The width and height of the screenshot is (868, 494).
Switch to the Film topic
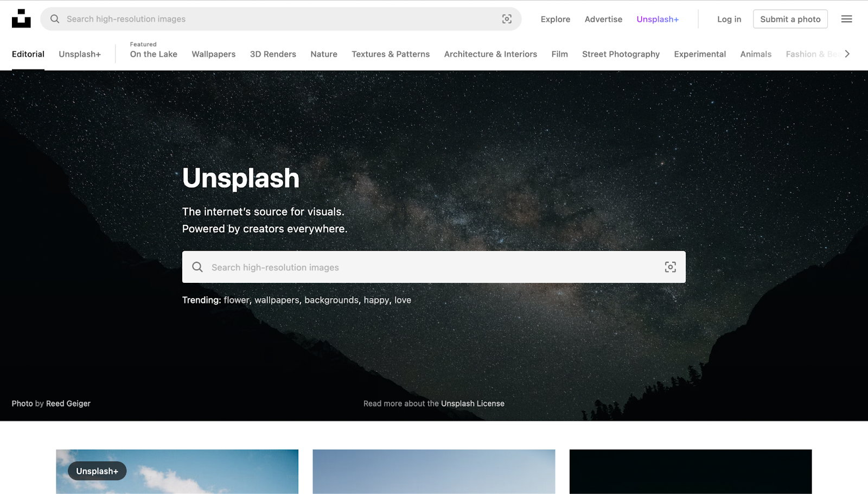[x=559, y=54]
